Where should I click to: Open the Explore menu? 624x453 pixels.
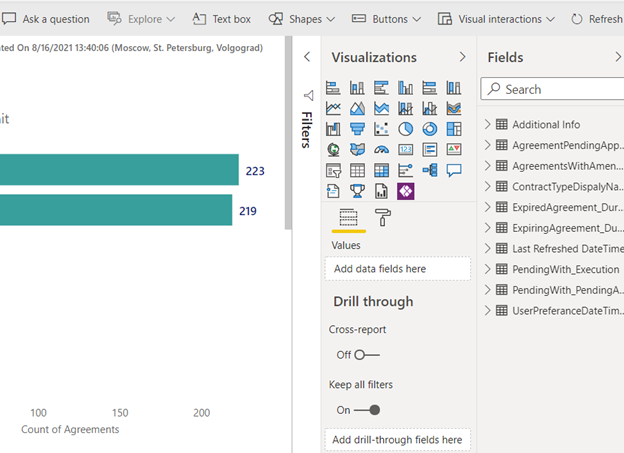pyautogui.click(x=140, y=19)
